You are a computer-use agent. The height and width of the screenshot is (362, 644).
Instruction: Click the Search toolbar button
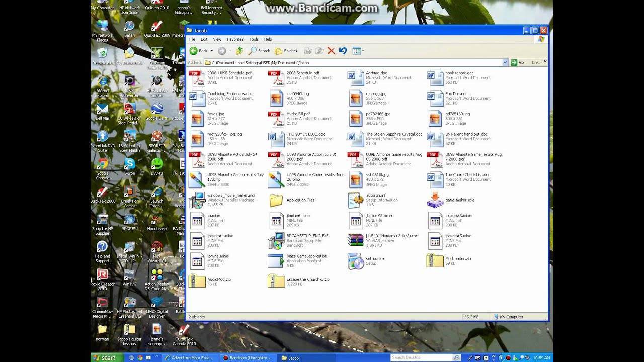(x=260, y=51)
